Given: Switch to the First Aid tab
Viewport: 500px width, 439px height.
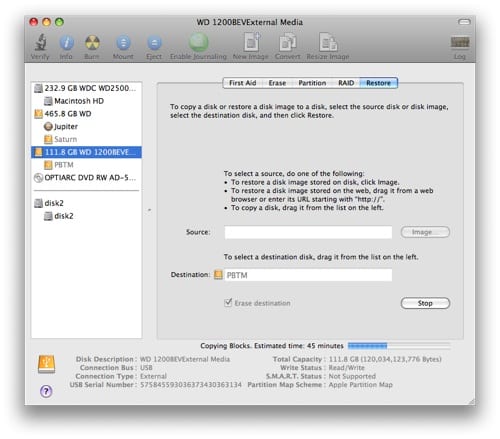Looking at the screenshot, I should 243,83.
